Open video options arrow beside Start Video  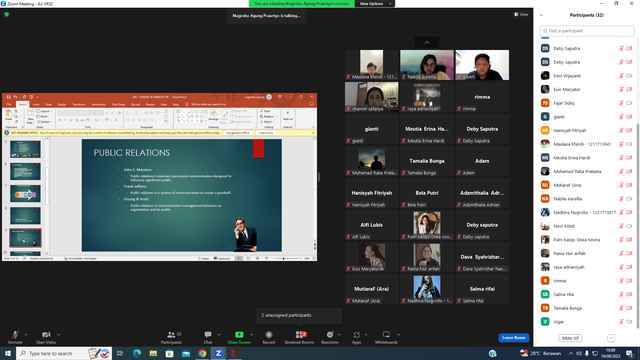(x=58, y=335)
